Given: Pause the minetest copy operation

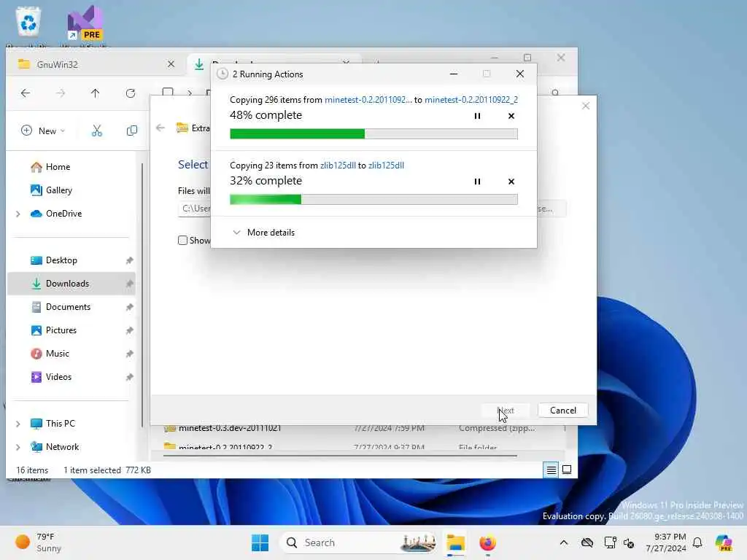Looking at the screenshot, I should (477, 116).
